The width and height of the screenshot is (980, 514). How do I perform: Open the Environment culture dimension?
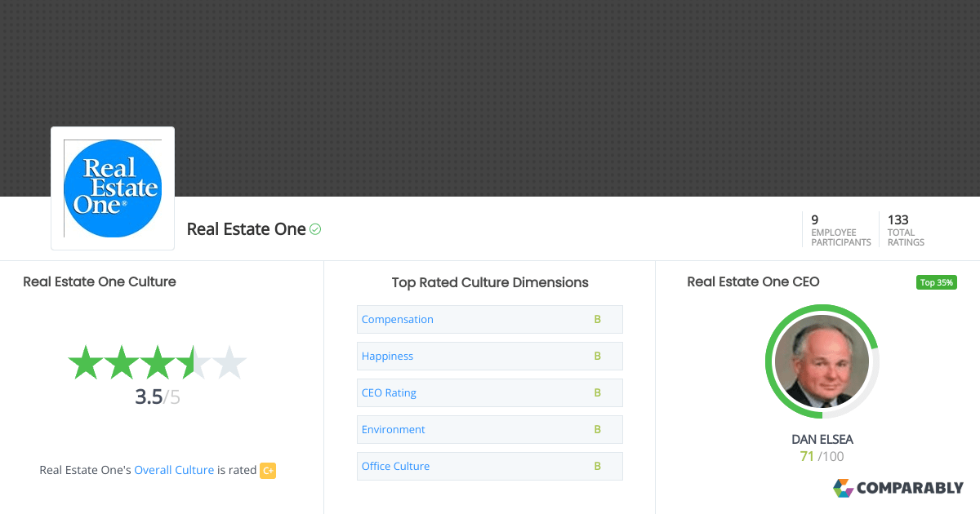[393, 429]
